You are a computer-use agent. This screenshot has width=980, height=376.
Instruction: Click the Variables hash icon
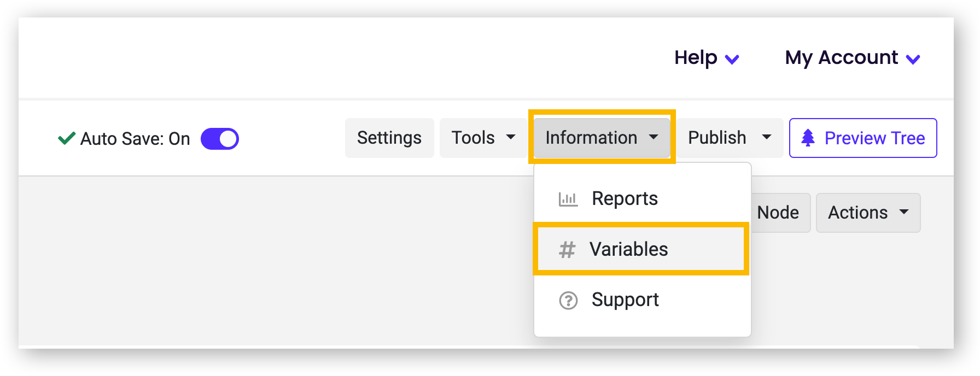(x=567, y=250)
